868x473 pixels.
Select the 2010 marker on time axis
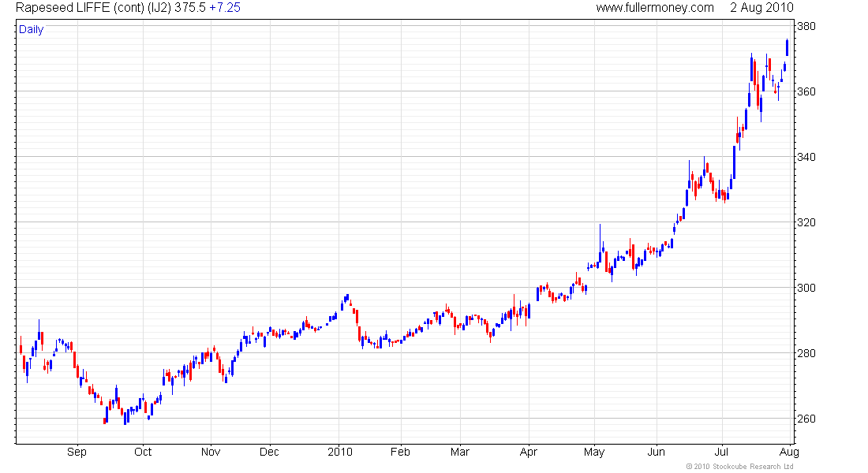click(x=340, y=452)
